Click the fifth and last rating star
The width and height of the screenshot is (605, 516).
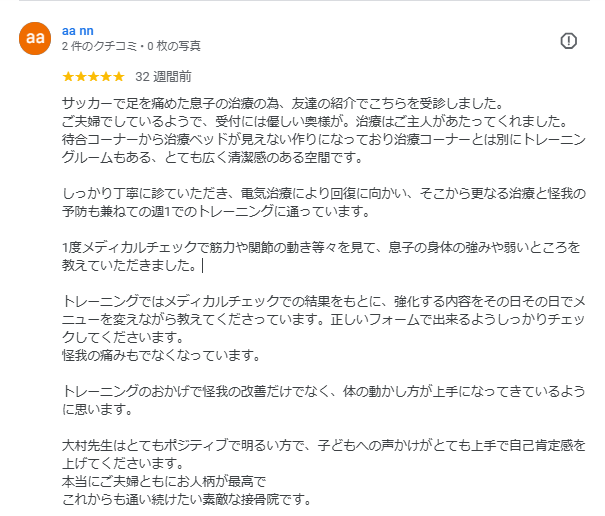(x=119, y=76)
